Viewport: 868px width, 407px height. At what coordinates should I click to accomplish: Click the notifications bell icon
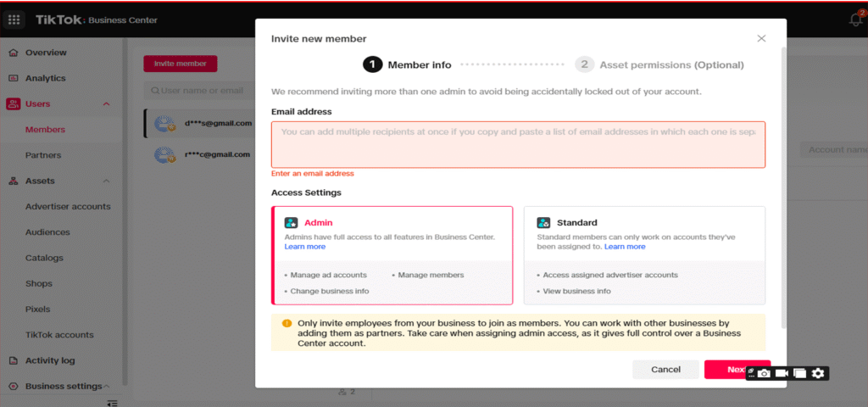[855, 20]
